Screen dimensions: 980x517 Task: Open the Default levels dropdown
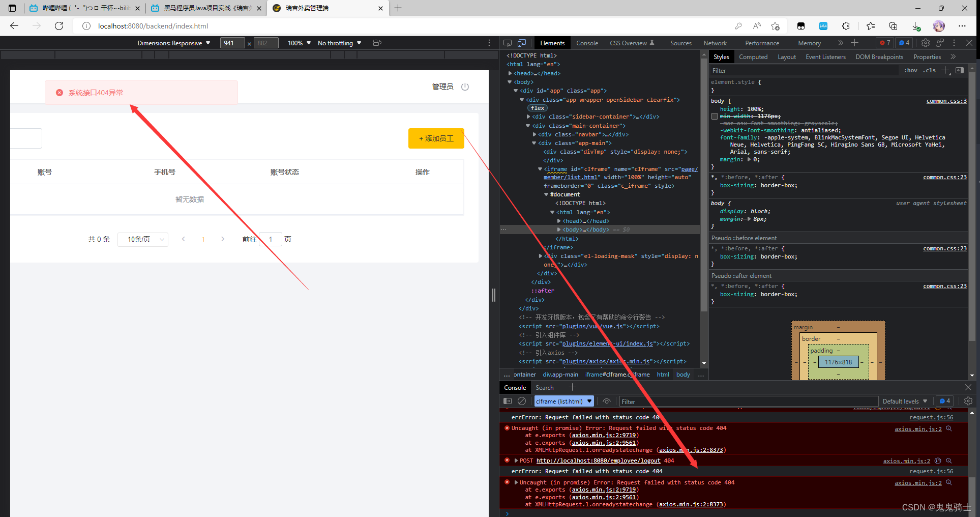pyautogui.click(x=905, y=401)
